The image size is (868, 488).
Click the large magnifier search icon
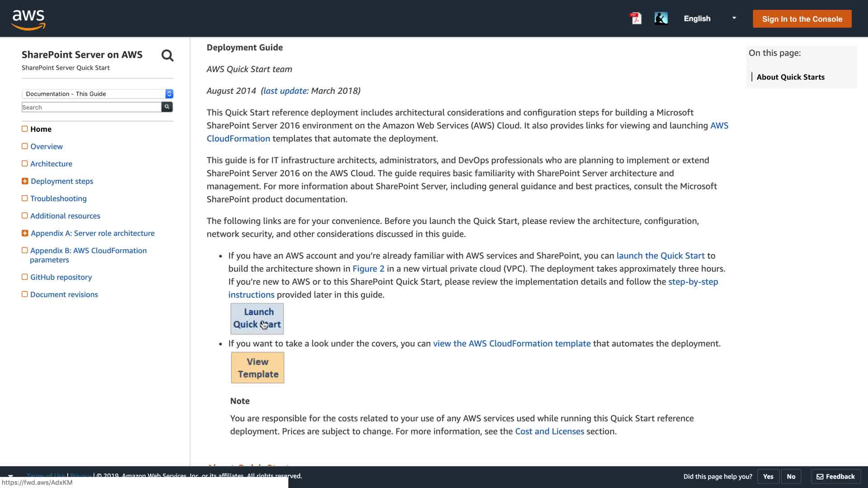pos(167,56)
